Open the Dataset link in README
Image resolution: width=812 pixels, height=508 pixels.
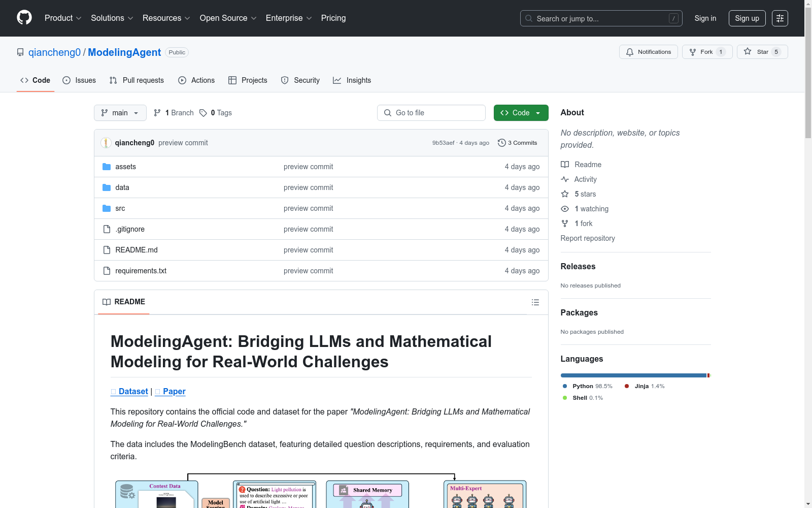pyautogui.click(x=129, y=391)
